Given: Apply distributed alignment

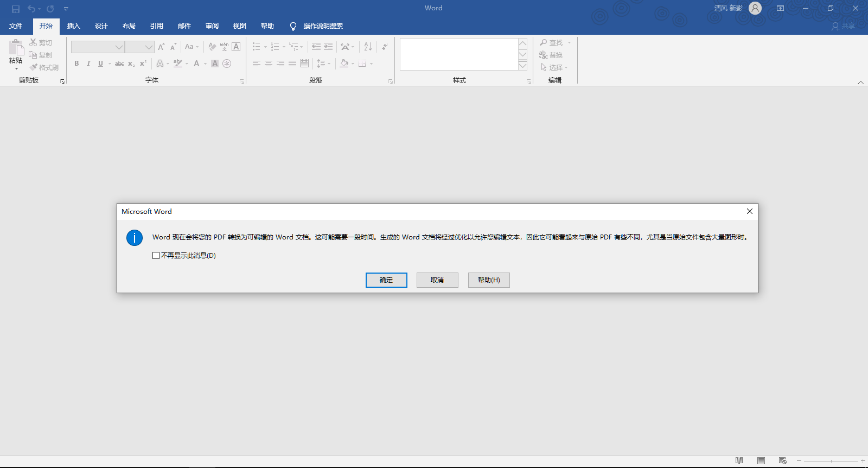Looking at the screenshot, I should (x=304, y=64).
